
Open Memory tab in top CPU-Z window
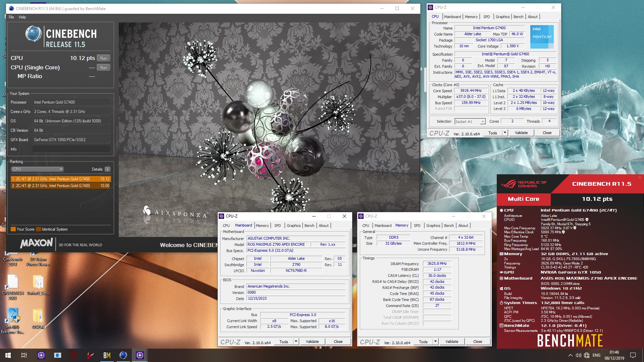(x=471, y=17)
